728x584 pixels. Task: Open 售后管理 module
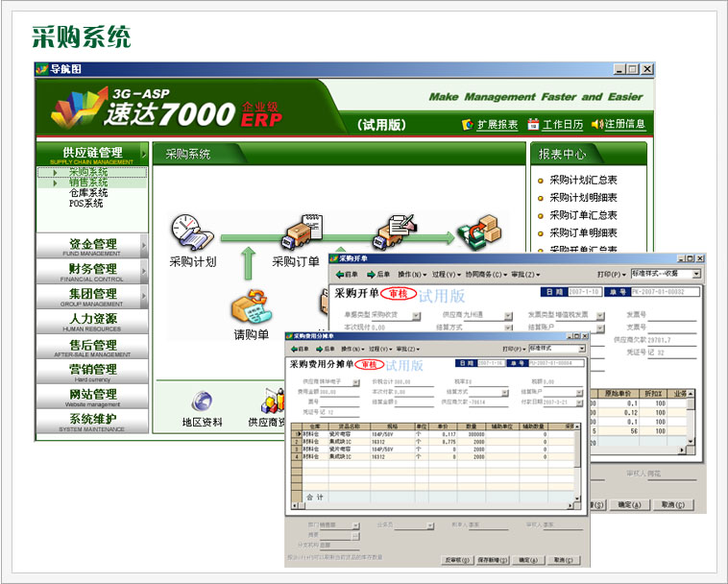click(92, 348)
